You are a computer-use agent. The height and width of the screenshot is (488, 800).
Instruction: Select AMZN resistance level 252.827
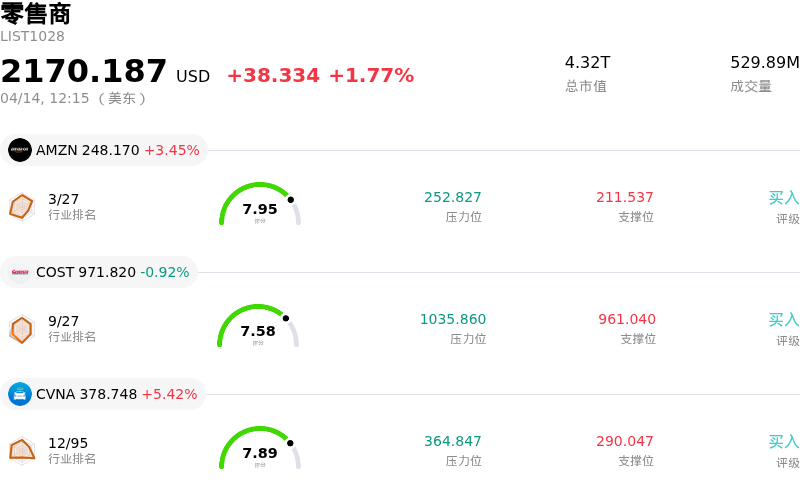coord(453,197)
